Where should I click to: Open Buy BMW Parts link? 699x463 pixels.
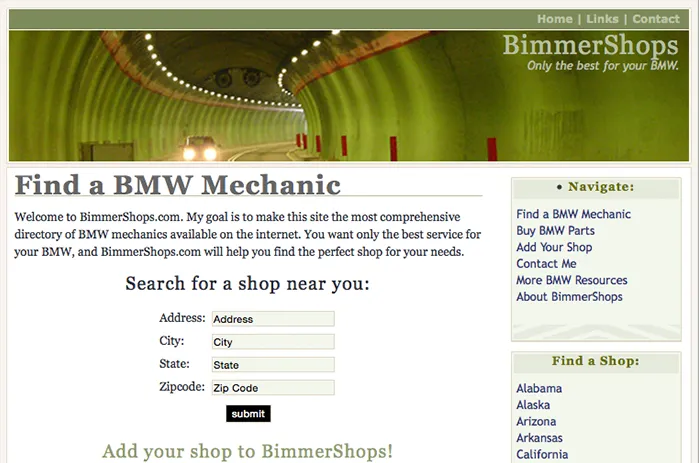[x=555, y=231]
